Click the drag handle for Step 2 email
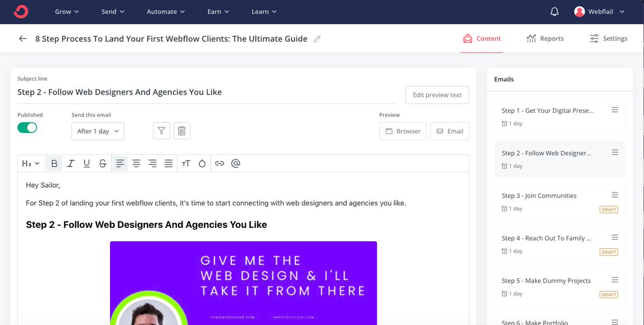The image size is (644, 325). coord(615,152)
